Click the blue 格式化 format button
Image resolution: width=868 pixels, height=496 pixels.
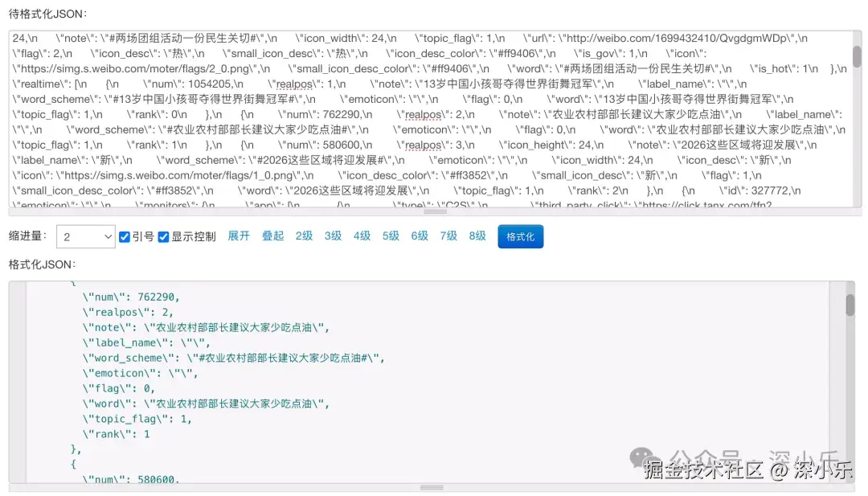pyautogui.click(x=520, y=236)
